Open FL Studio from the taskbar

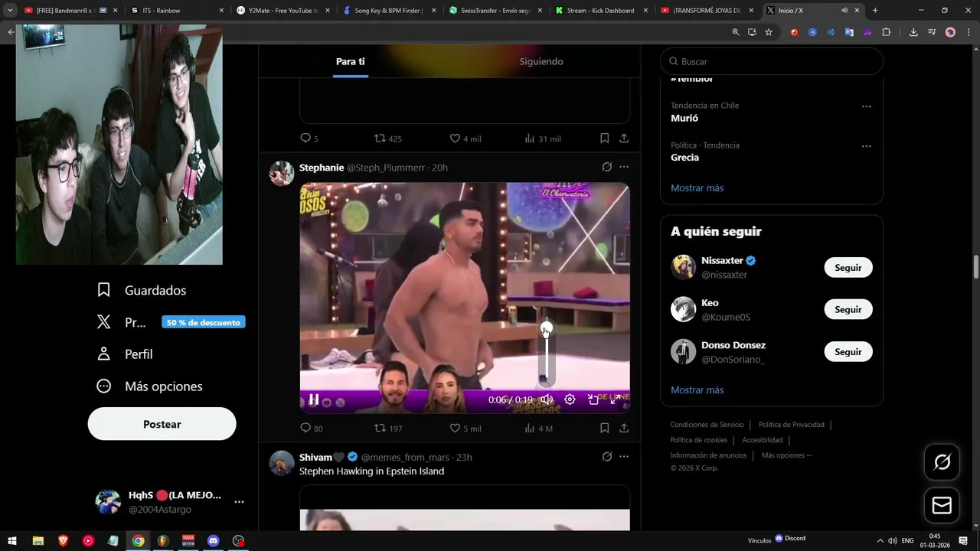coord(163,541)
